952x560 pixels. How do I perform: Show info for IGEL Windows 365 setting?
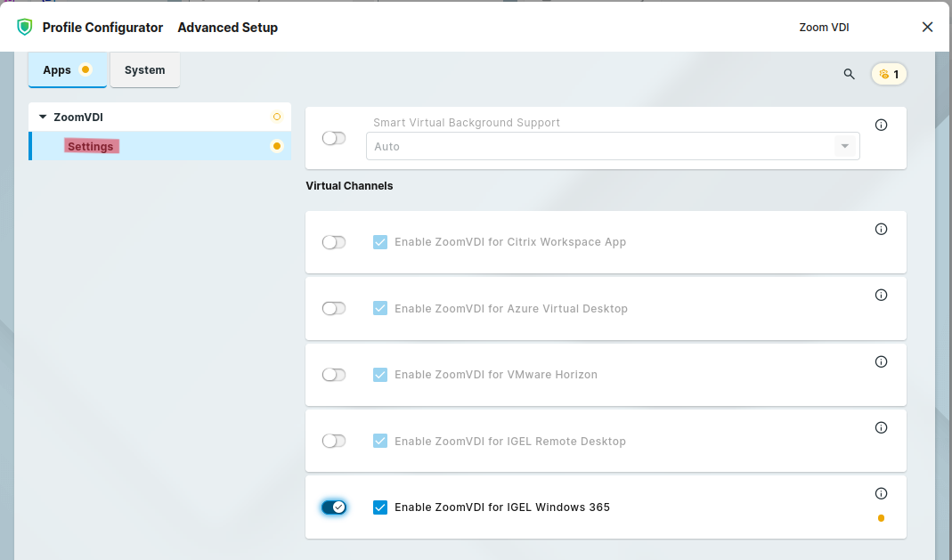click(x=881, y=493)
